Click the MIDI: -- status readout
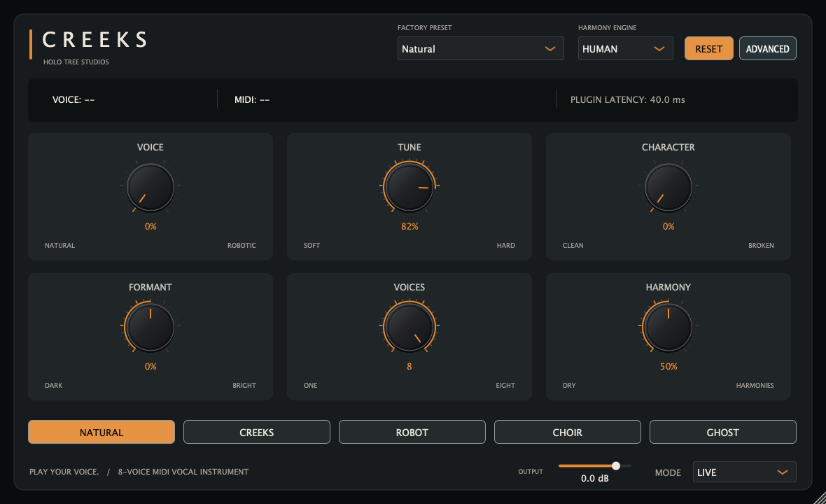Image resolution: width=826 pixels, height=504 pixels. coord(252,99)
